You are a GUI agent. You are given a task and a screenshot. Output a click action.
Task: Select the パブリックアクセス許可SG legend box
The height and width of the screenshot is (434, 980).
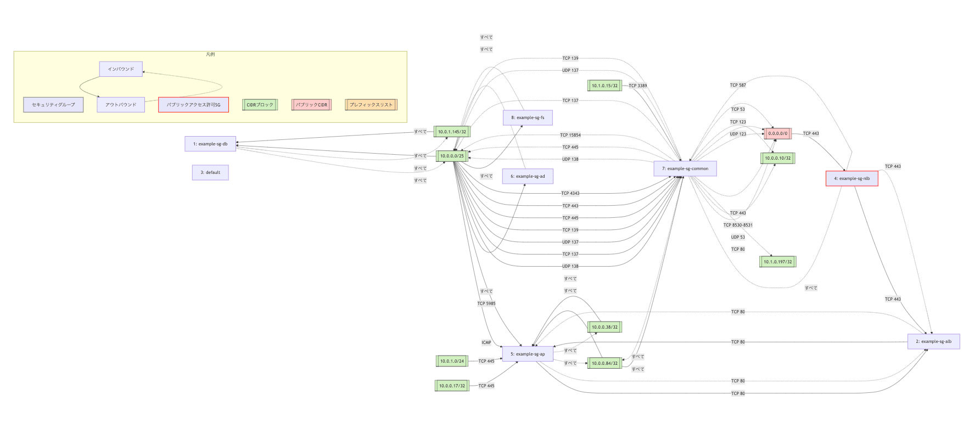[193, 105]
